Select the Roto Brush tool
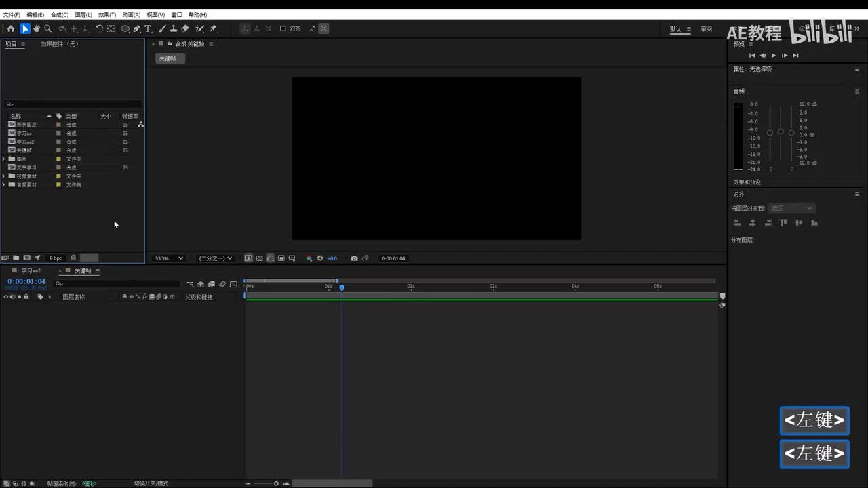The width and height of the screenshot is (868, 488). [x=199, y=28]
